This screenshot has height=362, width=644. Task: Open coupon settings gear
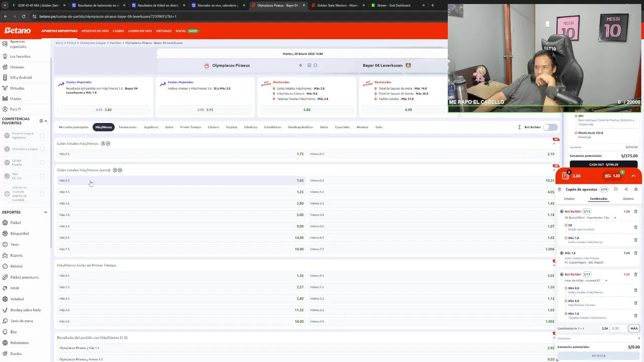(636, 190)
